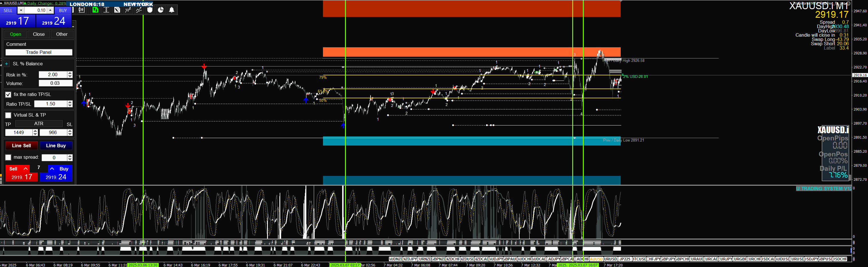Select the USDJPY symbol tab

tap(811, 259)
